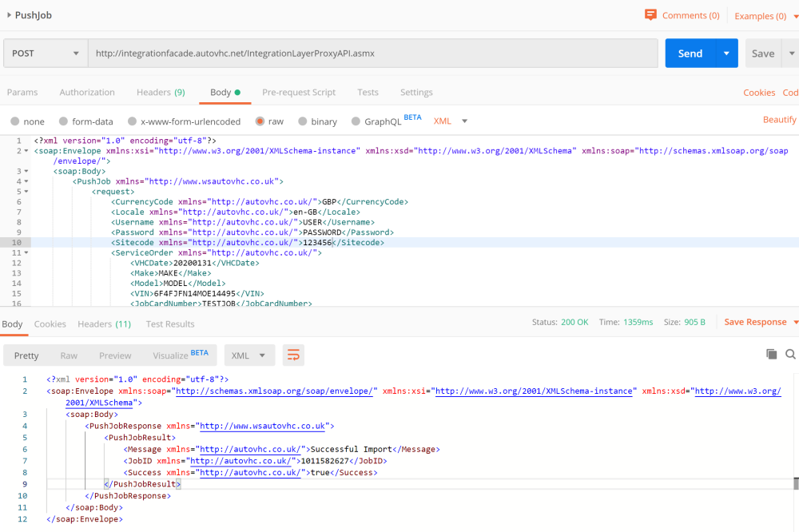Click the Comments speech bubble icon

point(650,15)
